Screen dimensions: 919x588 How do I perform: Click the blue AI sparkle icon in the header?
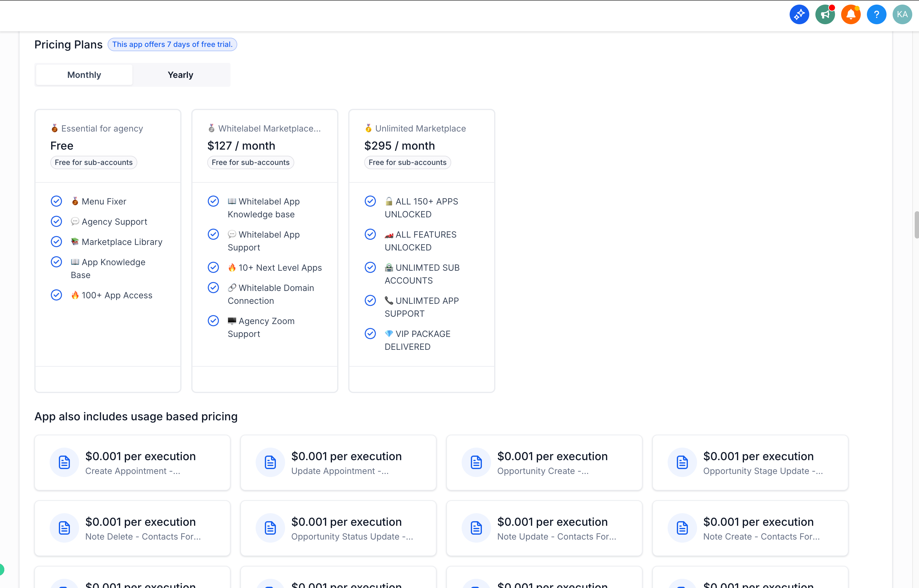pos(799,14)
